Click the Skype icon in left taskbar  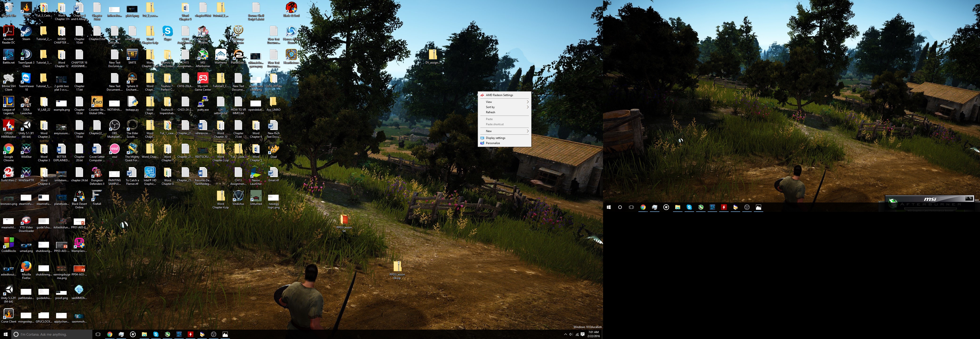(x=155, y=335)
